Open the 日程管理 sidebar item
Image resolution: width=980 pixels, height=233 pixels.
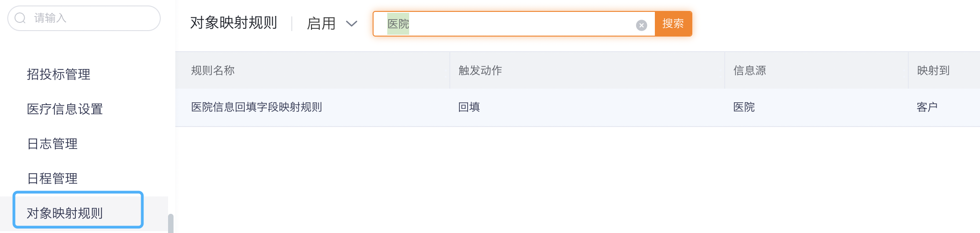52,178
